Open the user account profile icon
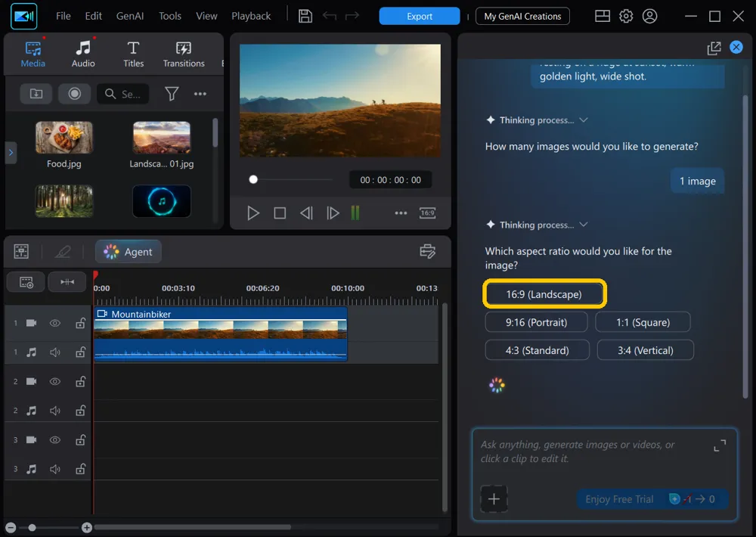 click(649, 16)
